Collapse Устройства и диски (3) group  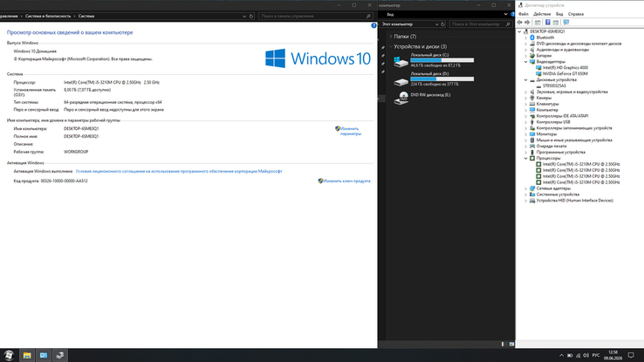[x=391, y=46]
